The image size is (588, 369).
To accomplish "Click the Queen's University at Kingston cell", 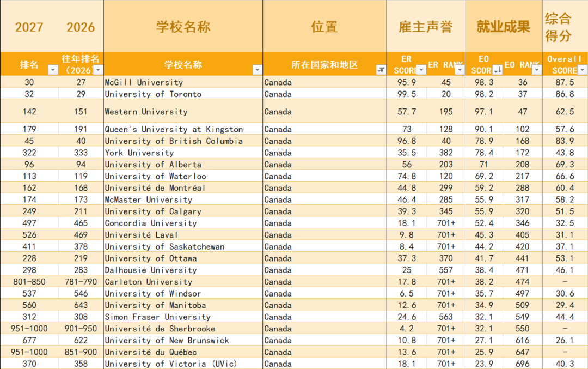I will pos(183,129).
